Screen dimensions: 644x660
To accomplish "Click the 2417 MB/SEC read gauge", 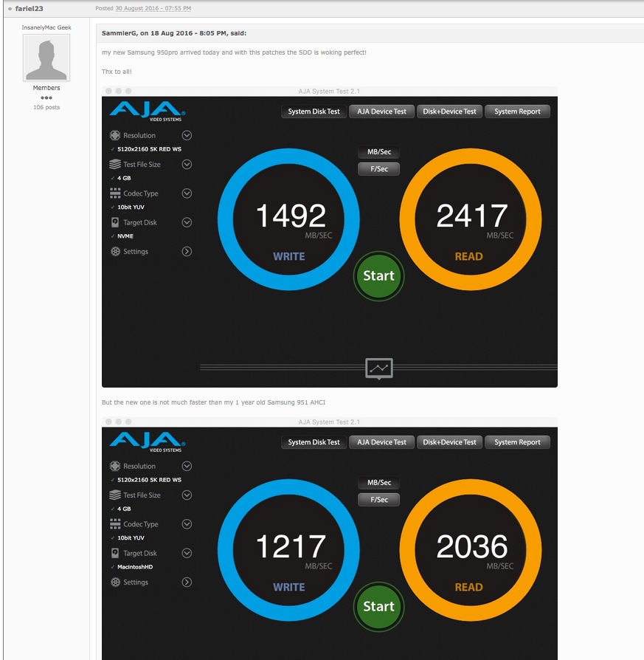I will [x=471, y=219].
